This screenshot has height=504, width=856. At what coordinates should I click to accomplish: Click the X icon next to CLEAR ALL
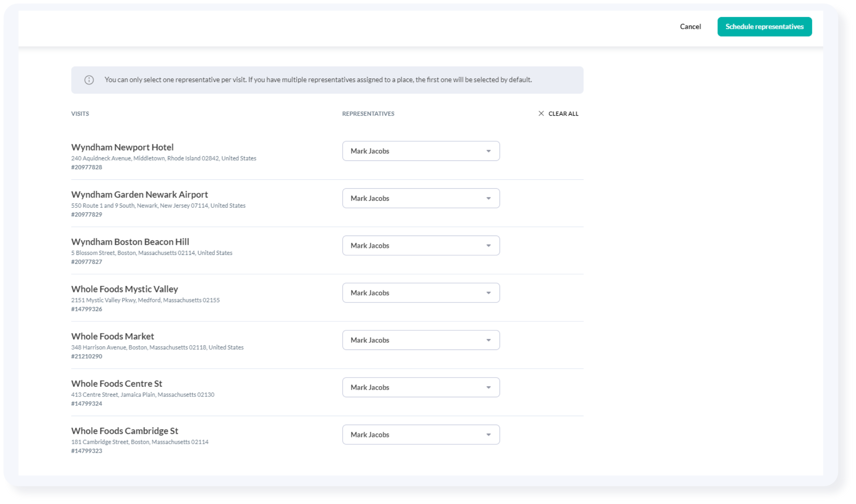click(x=540, y=114)
